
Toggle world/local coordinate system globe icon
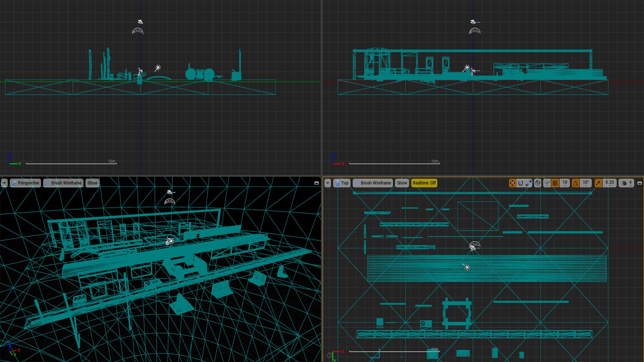(538, 183)
